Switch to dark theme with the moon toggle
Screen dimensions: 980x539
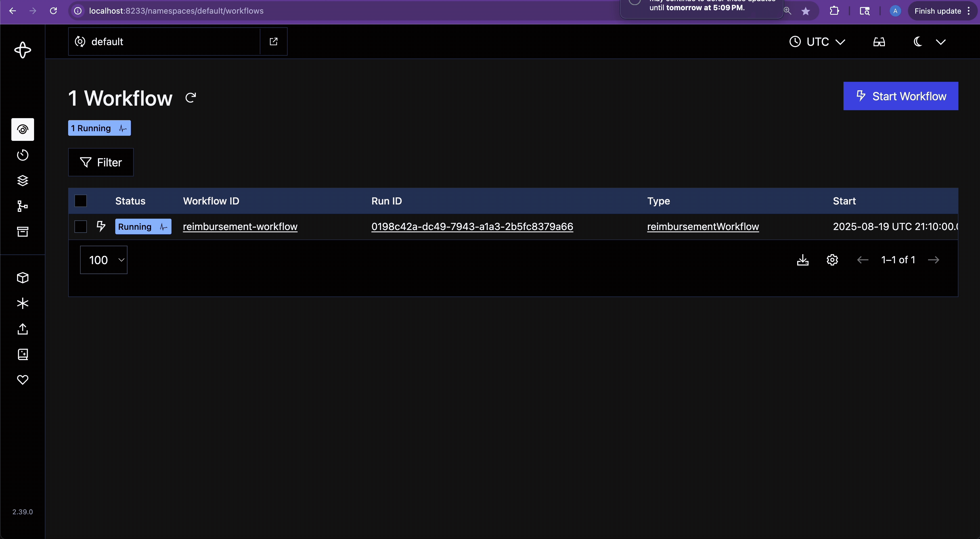(918, 42)
